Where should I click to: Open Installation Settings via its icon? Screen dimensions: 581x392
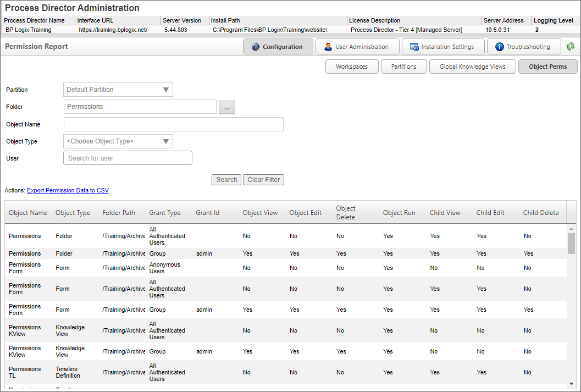pyautogui.click(x=414, y=47)
